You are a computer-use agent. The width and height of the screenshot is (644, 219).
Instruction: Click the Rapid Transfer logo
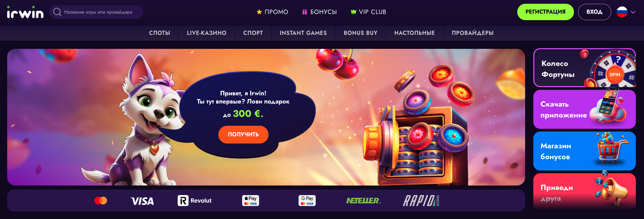pyautogui.click(x=421, y=201)
